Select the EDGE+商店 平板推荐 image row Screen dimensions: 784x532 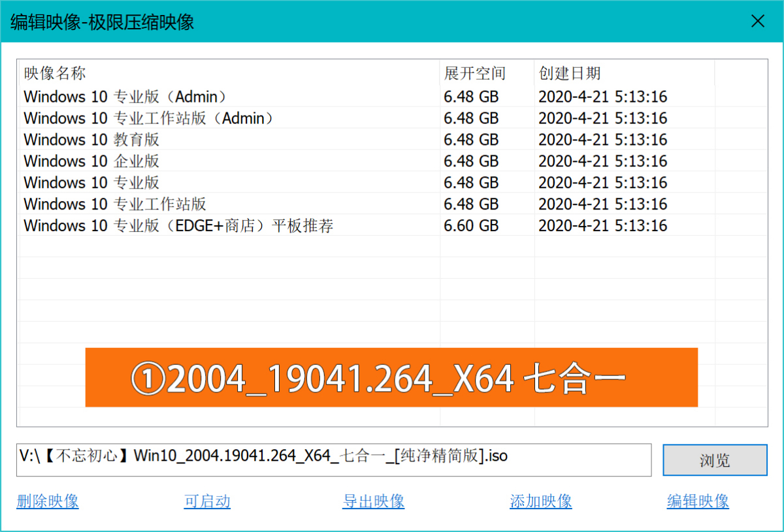178,227
